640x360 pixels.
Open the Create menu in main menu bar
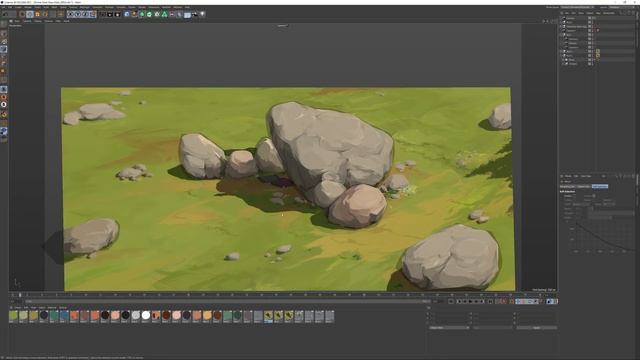(x=18, y=7)
